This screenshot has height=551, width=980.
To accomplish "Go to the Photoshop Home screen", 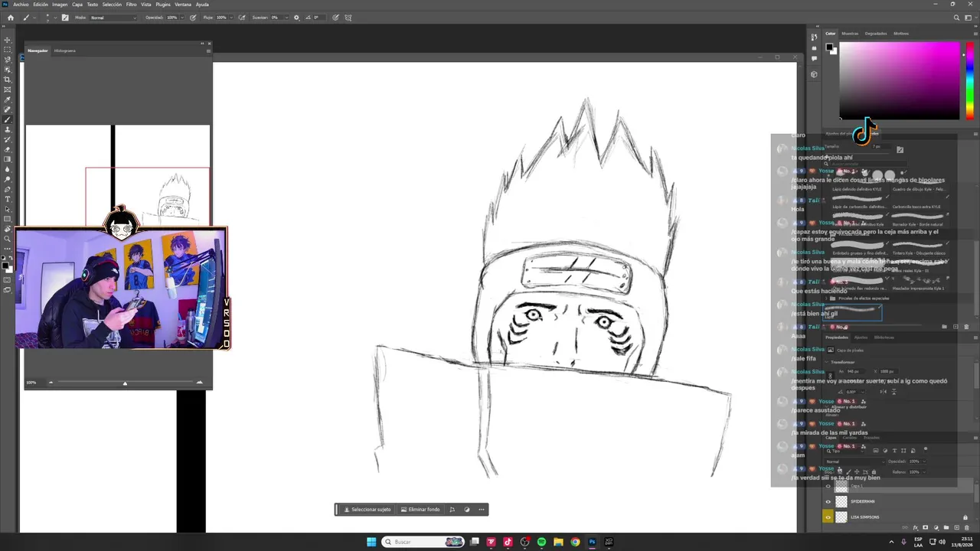I will [10, 18].
